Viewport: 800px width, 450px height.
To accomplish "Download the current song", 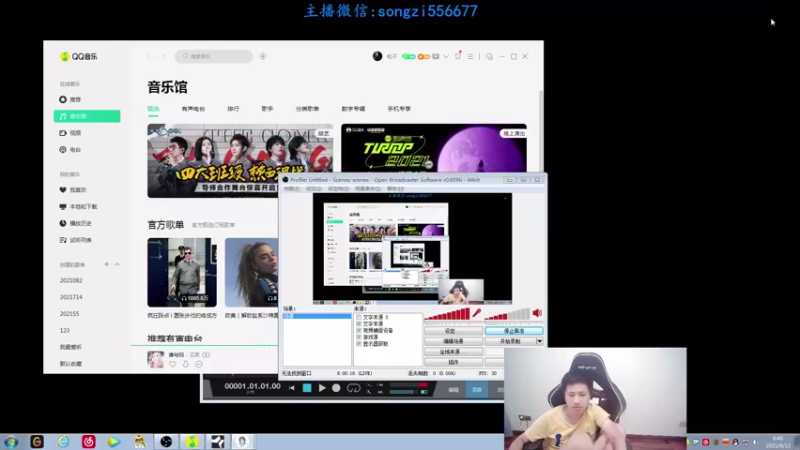I will coord(186,364).
